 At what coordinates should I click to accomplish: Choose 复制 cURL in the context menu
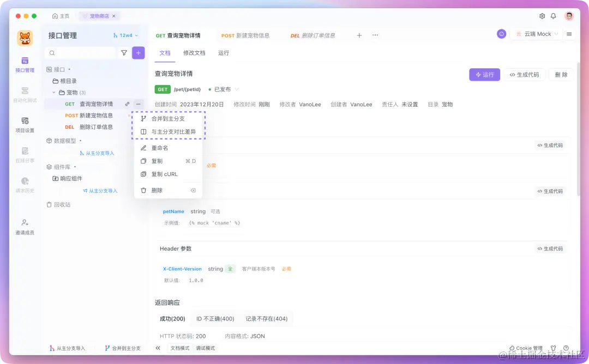(165, 174)
